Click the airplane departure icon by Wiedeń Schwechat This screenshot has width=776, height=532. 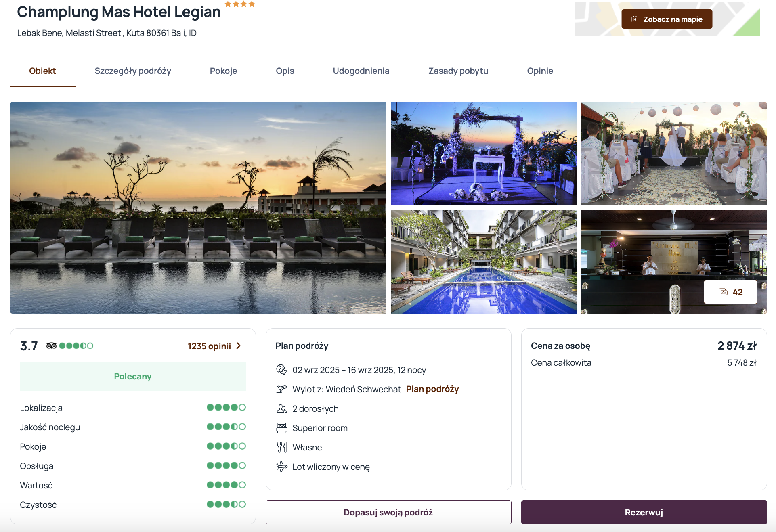pos(281,389)
